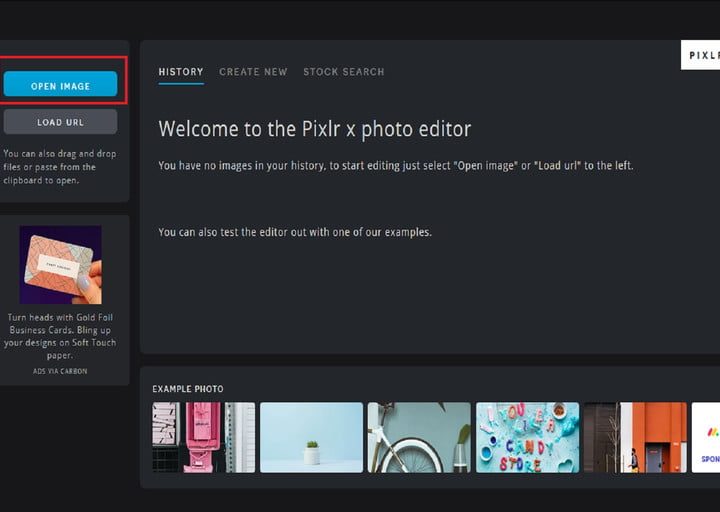Click the PIXLR logo

pos(701,55)
